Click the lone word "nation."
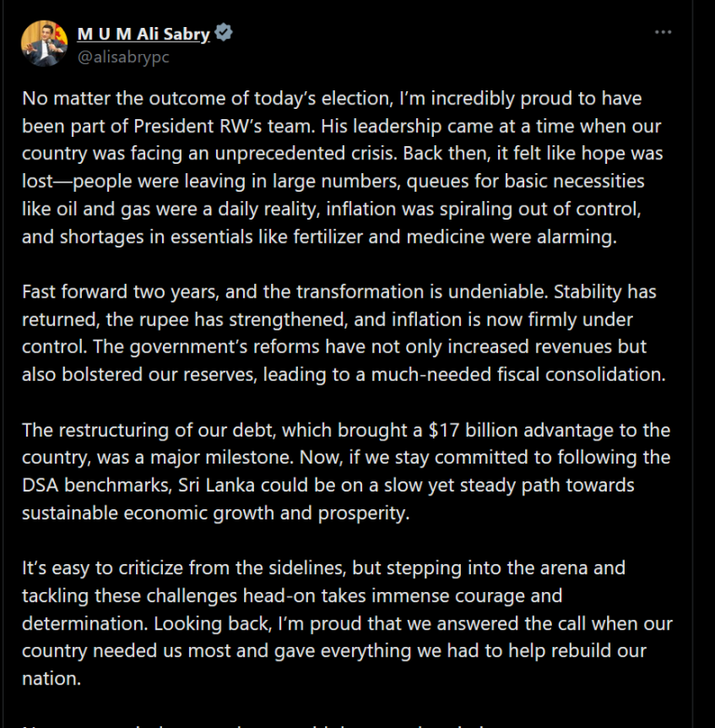 tap(51, 679)
